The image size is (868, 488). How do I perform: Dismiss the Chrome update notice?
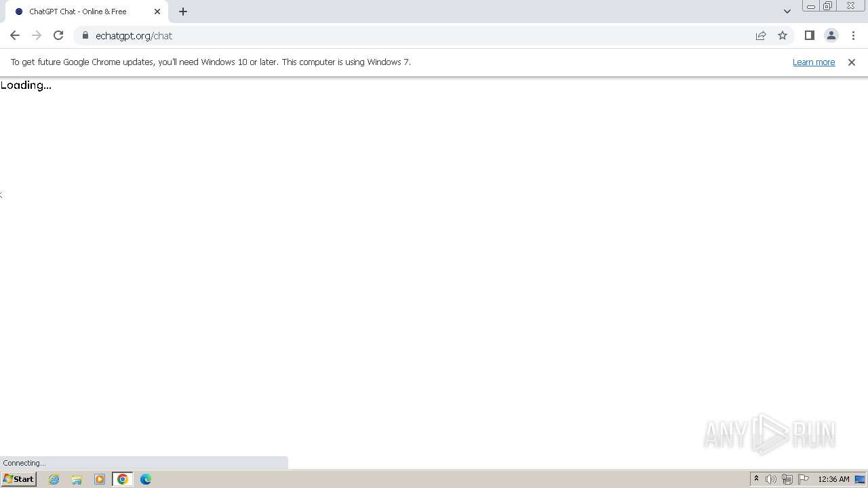852,62
